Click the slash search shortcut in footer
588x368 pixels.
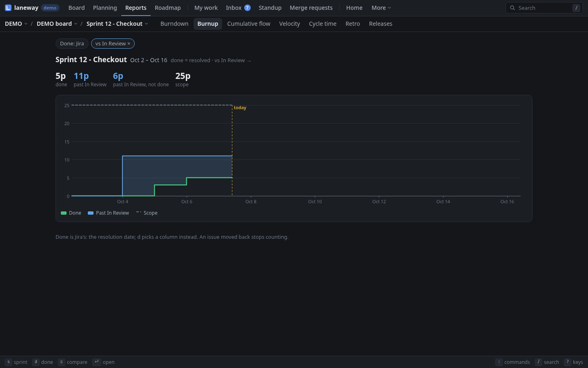[x=539, y=362]
